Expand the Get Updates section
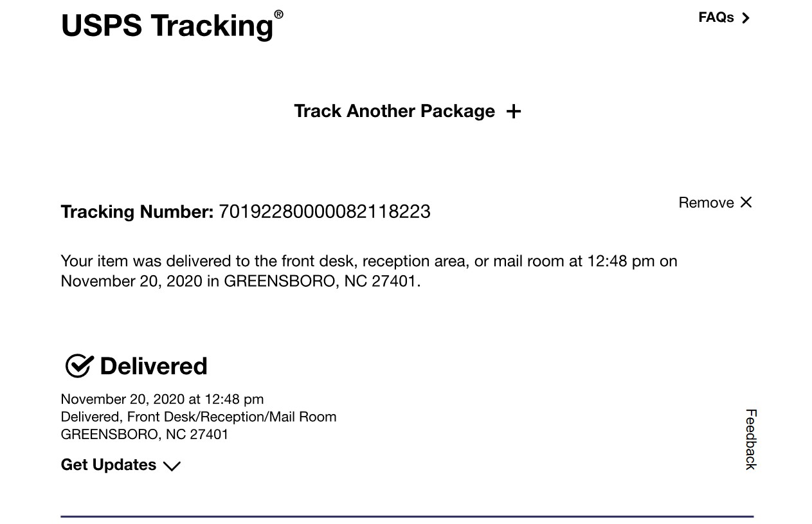 (121, 465)
